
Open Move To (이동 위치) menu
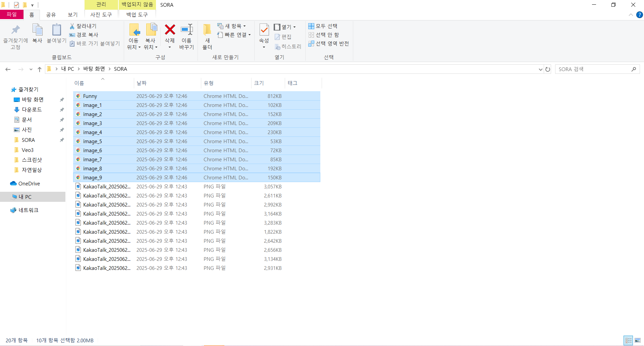[x=134, y=37]
